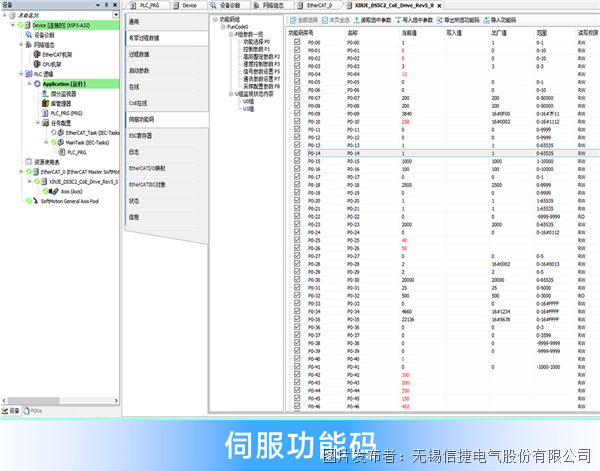Click the 网络组态 network icon in device tree
600x471 pixels.
[29, 45]
